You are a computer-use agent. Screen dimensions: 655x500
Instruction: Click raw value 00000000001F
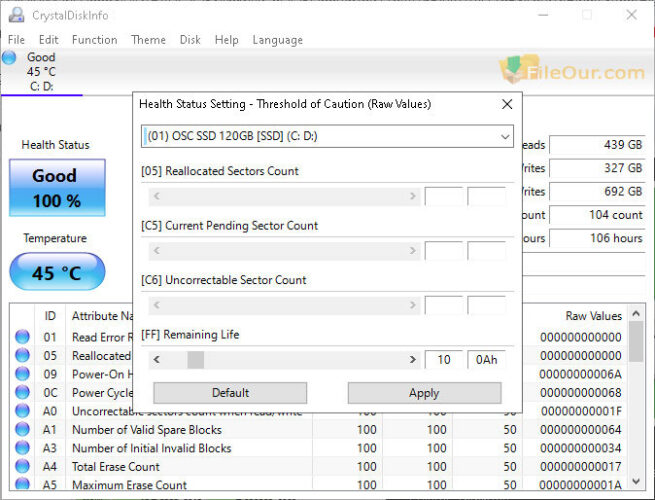coord(581,411)
